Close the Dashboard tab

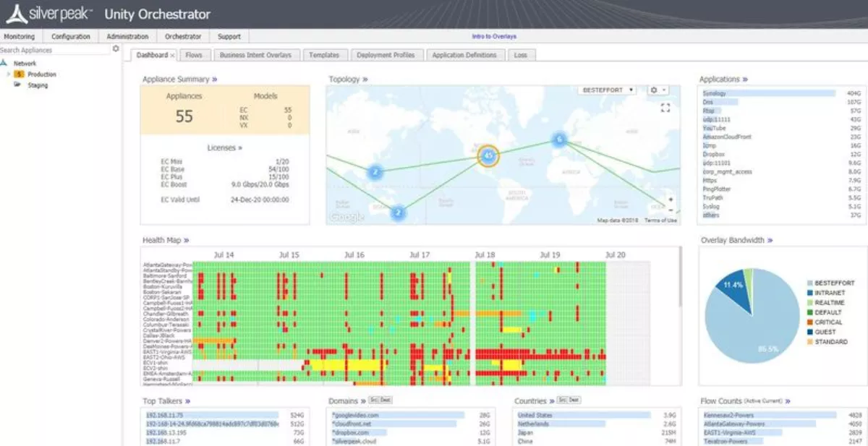pos(172,56)
